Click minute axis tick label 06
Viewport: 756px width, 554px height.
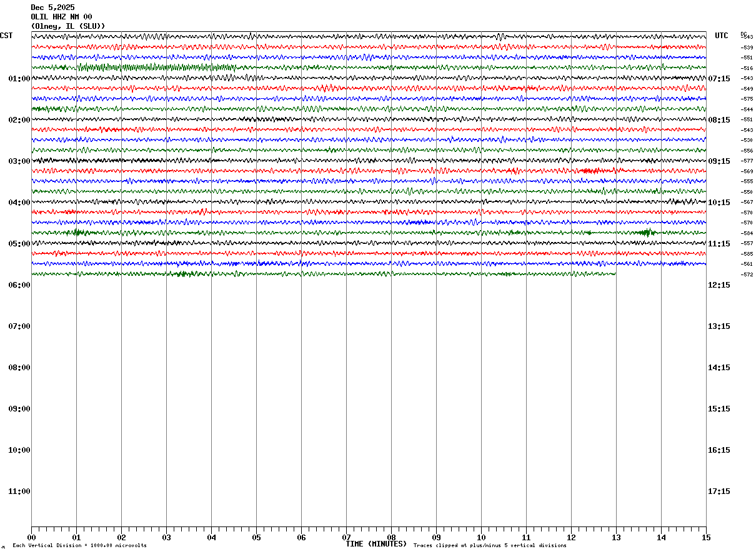[301, 538]
